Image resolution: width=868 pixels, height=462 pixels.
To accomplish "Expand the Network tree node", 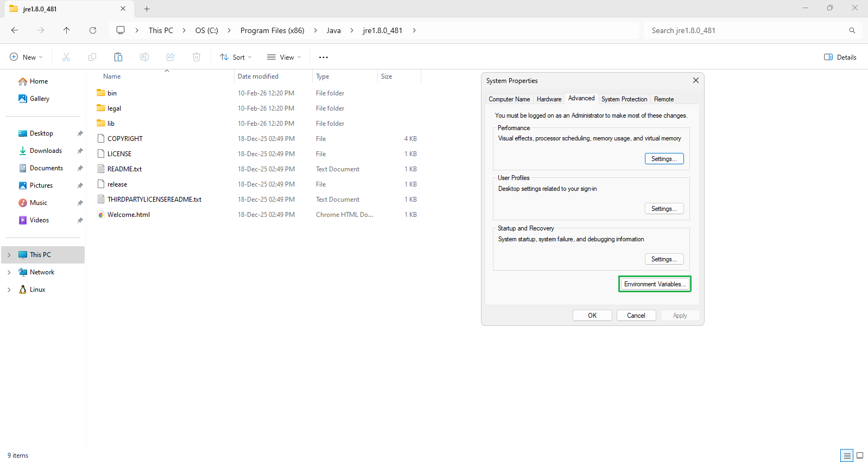I will pos(9,272).
